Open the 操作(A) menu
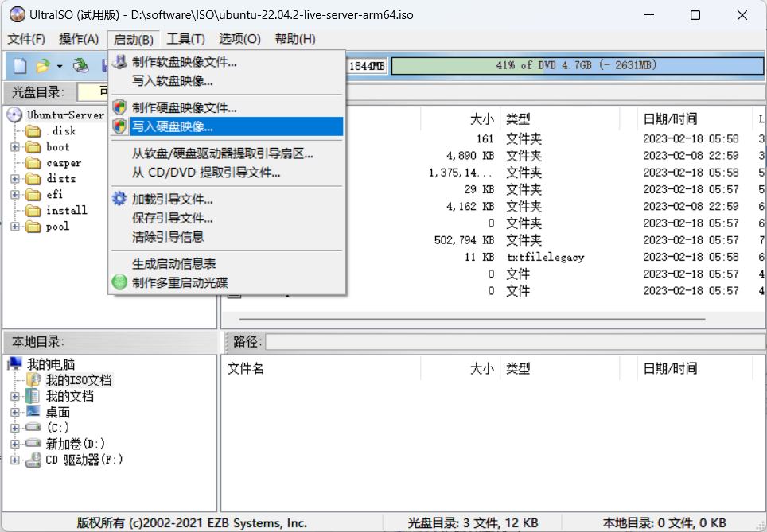767x532 pixels. click(79, 39)
